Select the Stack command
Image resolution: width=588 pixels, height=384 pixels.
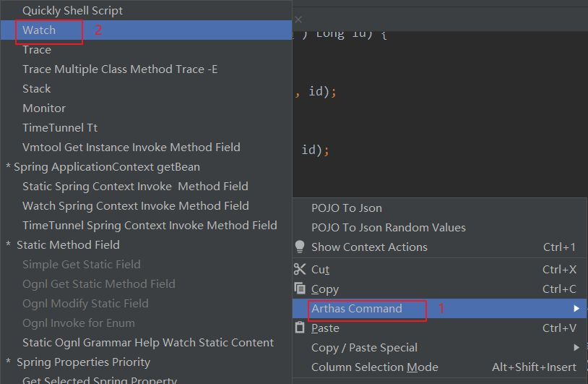(37, 89)
